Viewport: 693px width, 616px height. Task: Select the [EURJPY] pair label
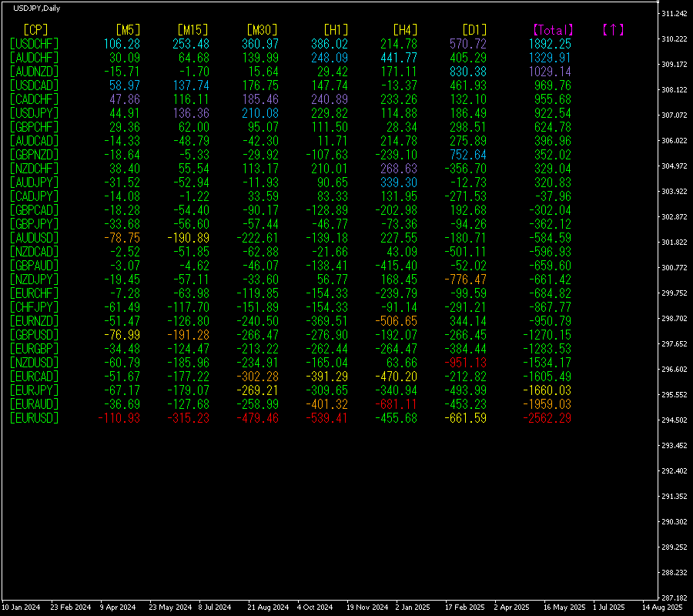click(x=34, y=390)
